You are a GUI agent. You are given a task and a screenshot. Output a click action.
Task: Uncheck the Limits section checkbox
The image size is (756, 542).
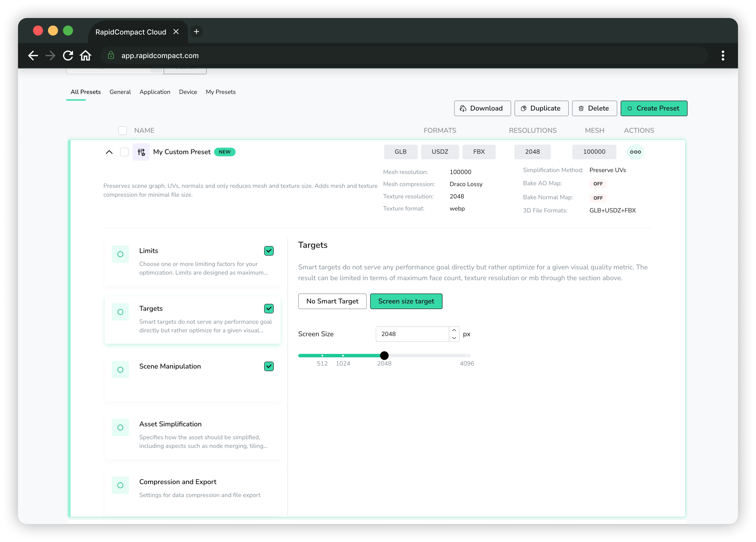(269, 251)
